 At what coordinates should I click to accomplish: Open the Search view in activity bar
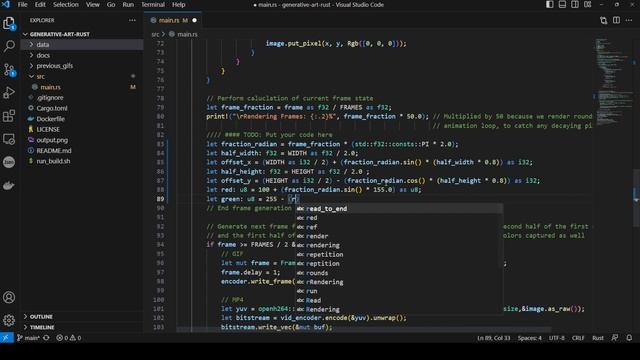9,46
